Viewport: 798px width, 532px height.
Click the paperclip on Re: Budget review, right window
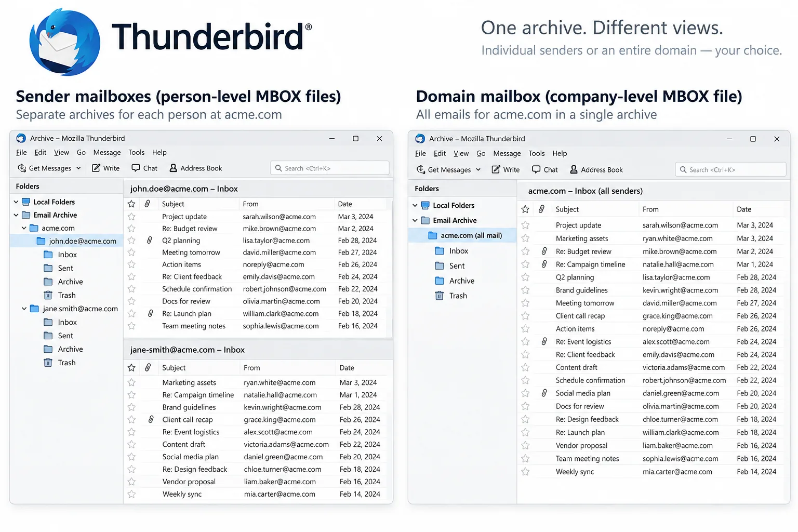coord(544,251)
